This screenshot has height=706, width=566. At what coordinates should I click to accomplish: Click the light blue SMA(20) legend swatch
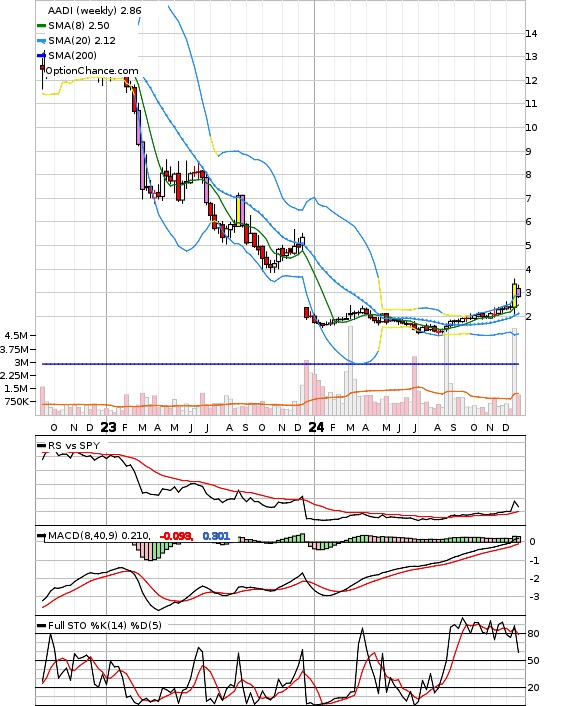(x=41, y=41)
